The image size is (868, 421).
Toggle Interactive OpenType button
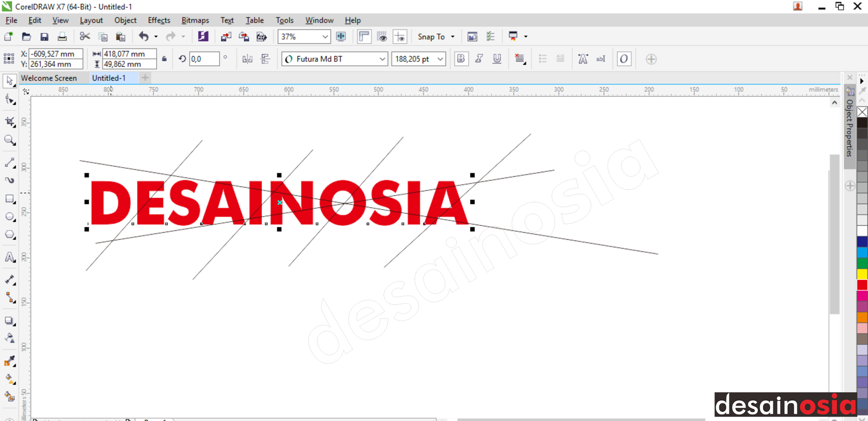click(624, 59)
